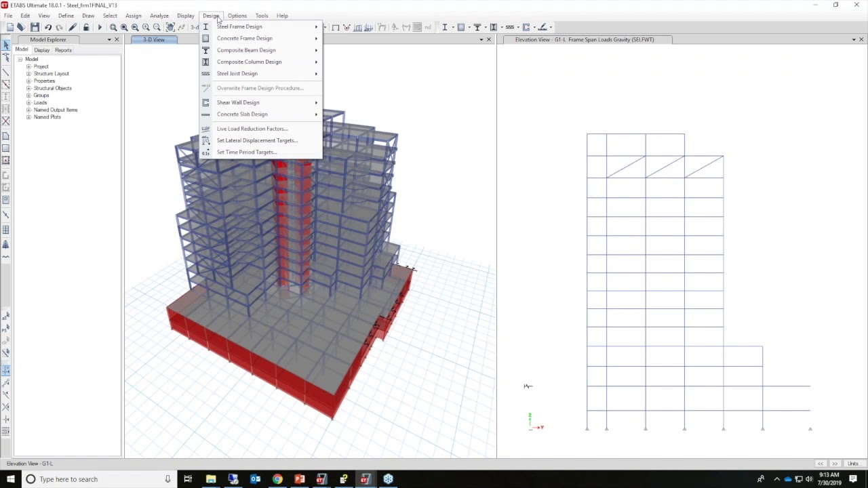This screenshot has height=488, width=868.
Task: Click the Units button in status bar
Action: (853, 464)
